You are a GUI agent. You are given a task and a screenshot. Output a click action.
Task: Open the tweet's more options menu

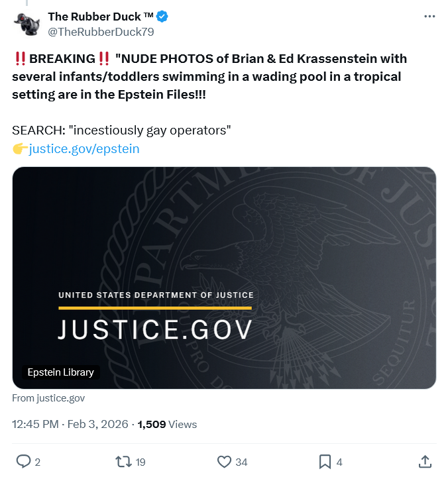coord(430,17)
